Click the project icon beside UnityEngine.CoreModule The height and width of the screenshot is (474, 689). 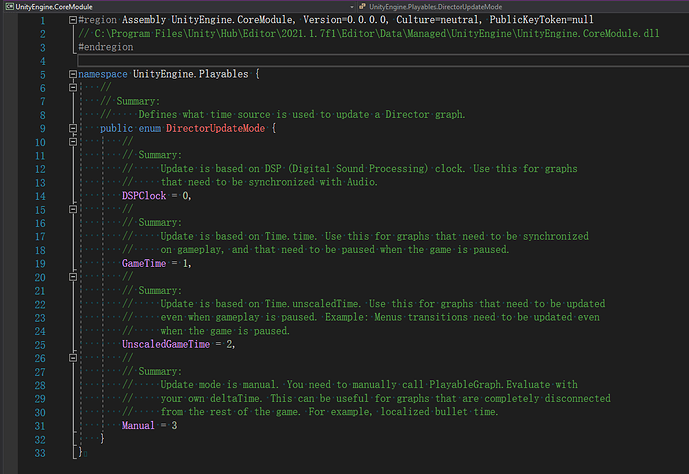coord(8,7)
